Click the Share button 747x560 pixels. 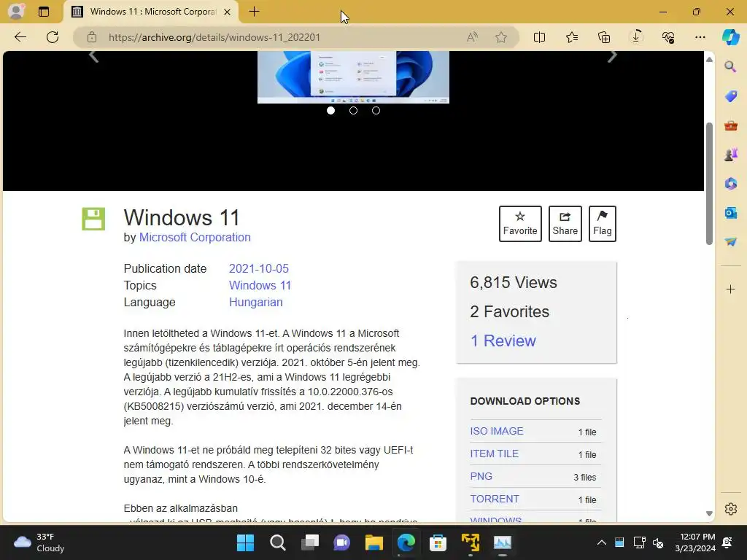pos(565,224)
